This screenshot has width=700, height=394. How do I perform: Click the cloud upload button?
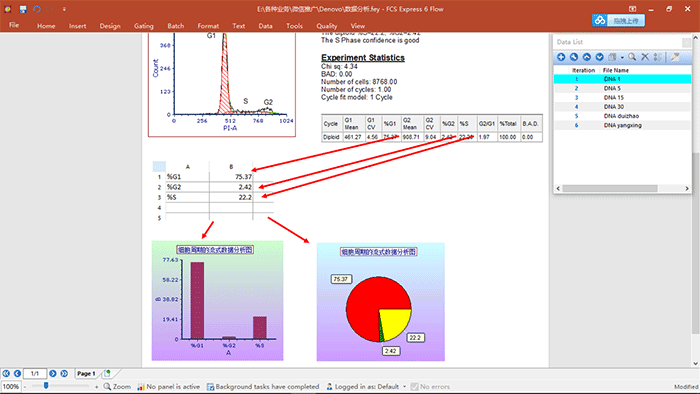click(x=618, y=21)
